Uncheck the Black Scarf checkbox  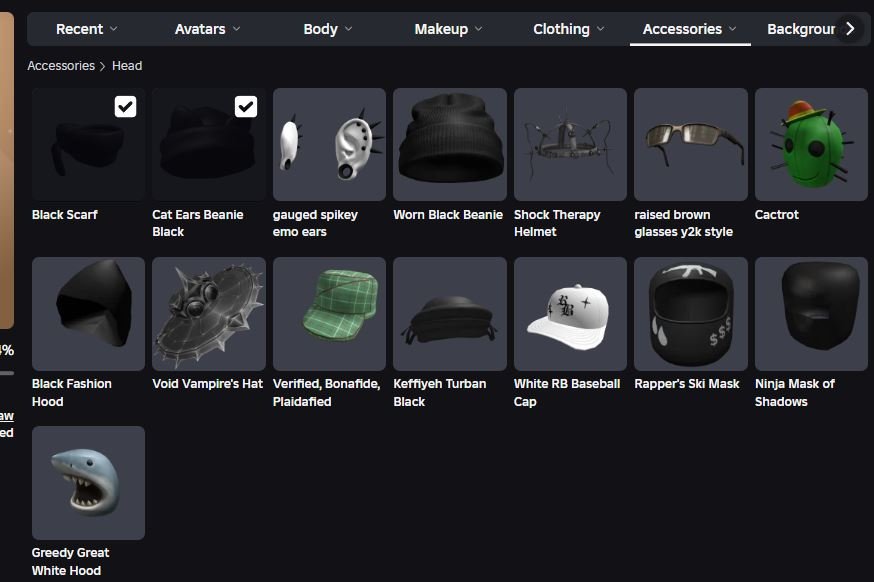pyautogui.click(x=125, y=106)
